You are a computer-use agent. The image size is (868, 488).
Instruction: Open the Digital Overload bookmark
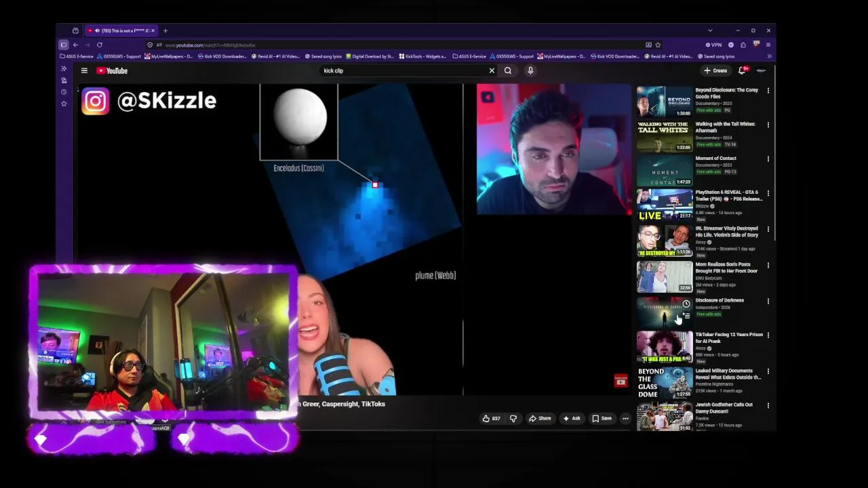[x=370, y=56]
